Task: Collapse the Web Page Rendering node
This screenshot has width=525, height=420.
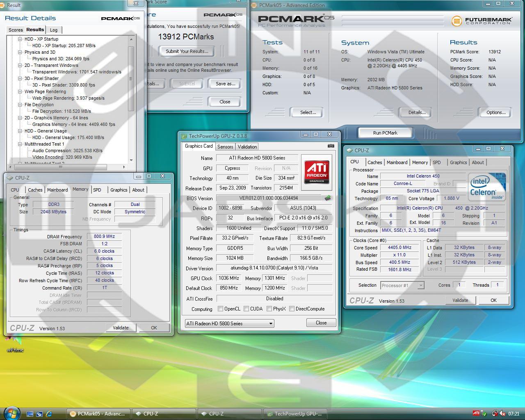Action: coord(20,91)
